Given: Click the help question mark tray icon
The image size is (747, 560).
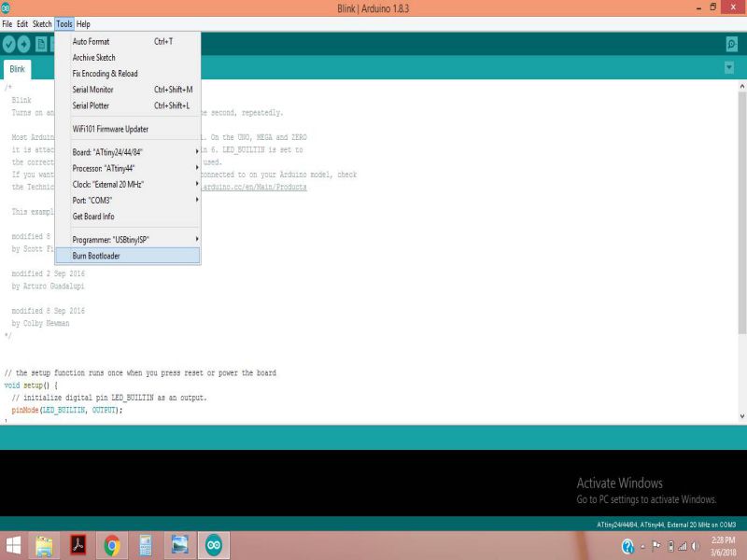Looking at the screenshot, I should (x=627, y=546).
